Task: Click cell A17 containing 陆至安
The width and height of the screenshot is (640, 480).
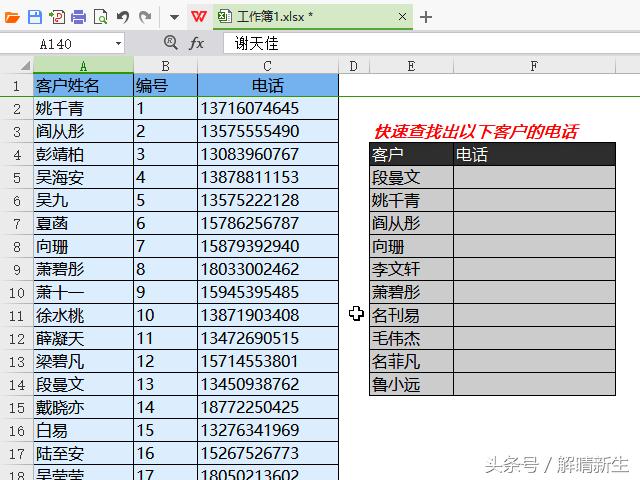Action: coord(83,453)
